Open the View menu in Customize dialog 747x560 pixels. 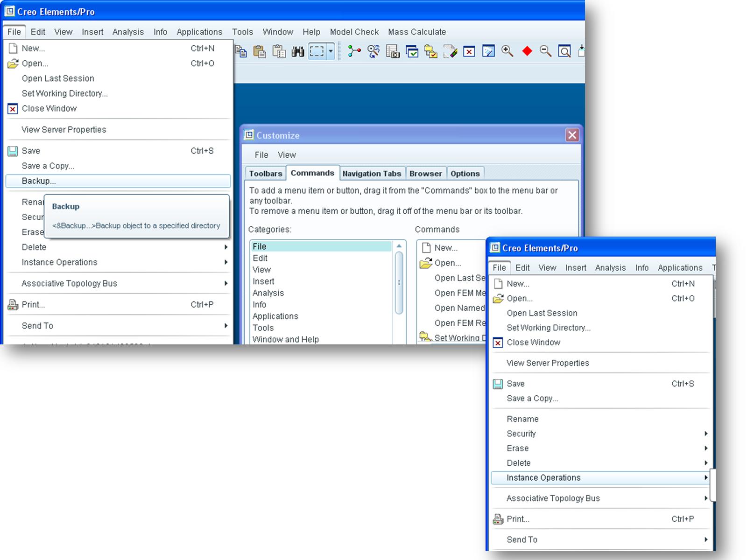pos(287,155)
